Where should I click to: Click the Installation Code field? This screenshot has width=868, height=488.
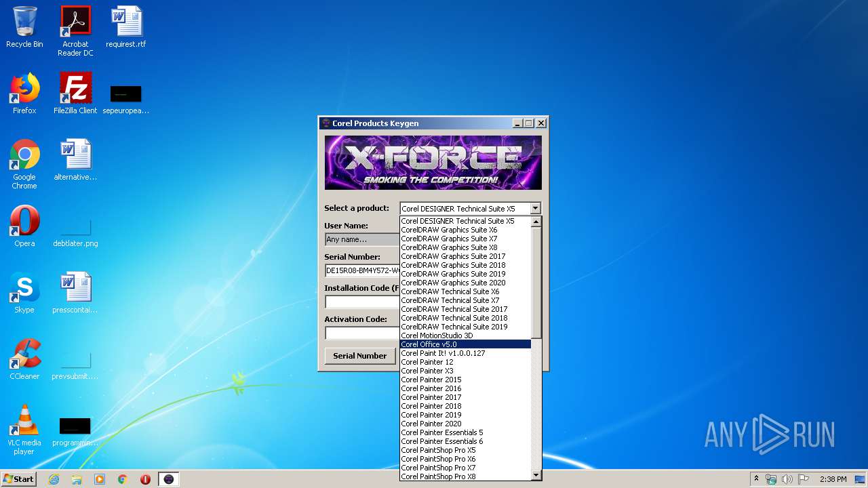(362, 302)
